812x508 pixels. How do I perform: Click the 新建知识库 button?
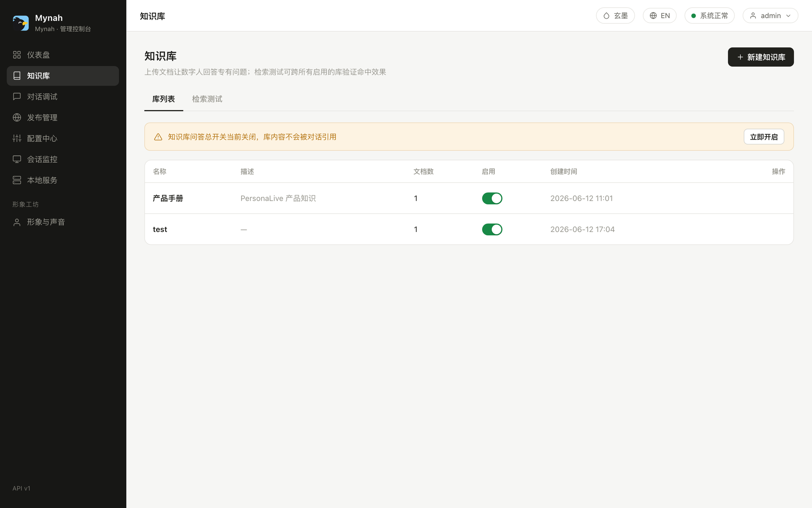coord(760,57)
